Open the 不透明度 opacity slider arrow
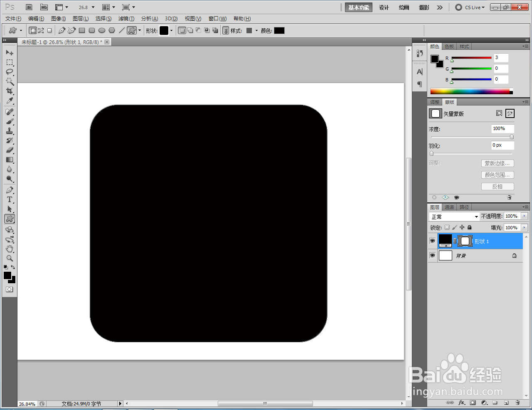532x410 pixels. pyautogui.click(x=524, y=216)
